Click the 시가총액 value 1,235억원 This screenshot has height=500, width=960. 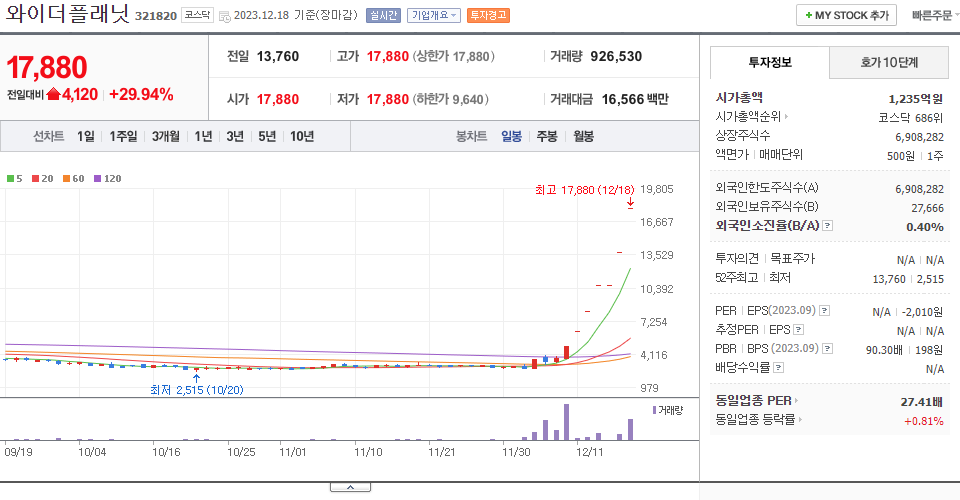click(915, 99)
